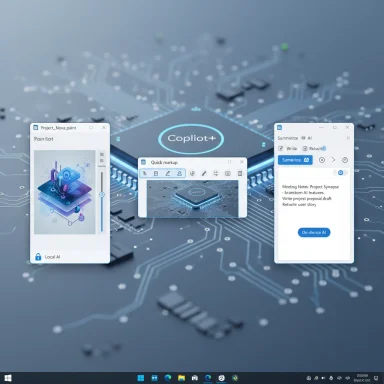Image resolution: width=384 pixels, height=384 pixels.
Task: Click the blue Summarize button
Action: pyautogui.click(x=295, y=160)
